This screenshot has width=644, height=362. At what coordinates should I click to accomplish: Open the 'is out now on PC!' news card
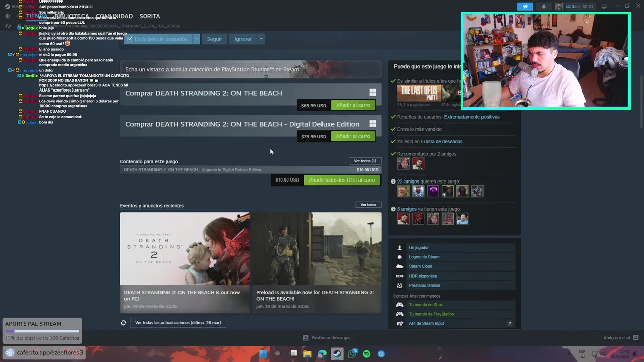click(x=185, y=262)
